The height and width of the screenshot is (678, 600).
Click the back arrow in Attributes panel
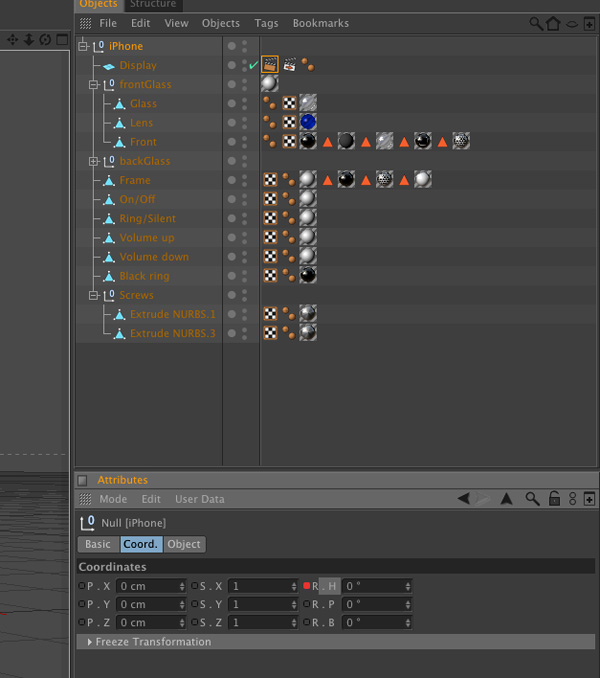(x=464, y=499)
